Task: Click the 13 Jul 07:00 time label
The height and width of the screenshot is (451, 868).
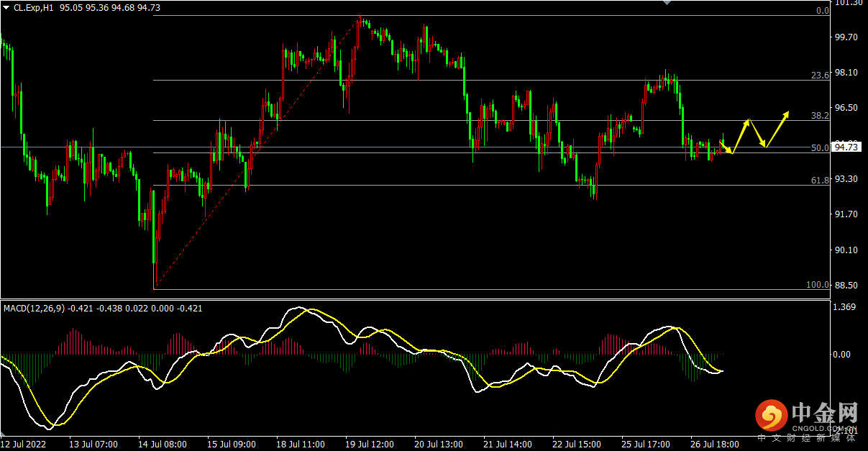Action: 95,445
